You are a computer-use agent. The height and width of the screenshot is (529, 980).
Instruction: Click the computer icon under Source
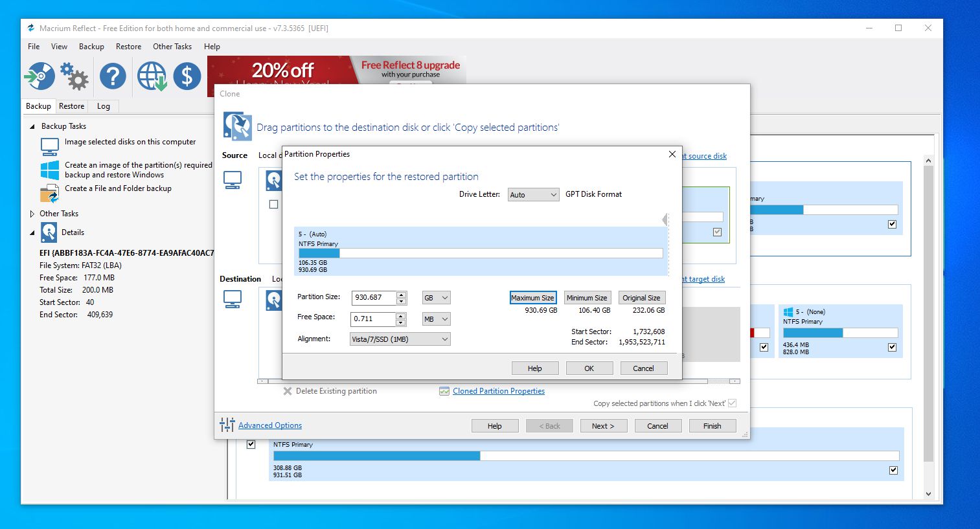click(233, 180)
